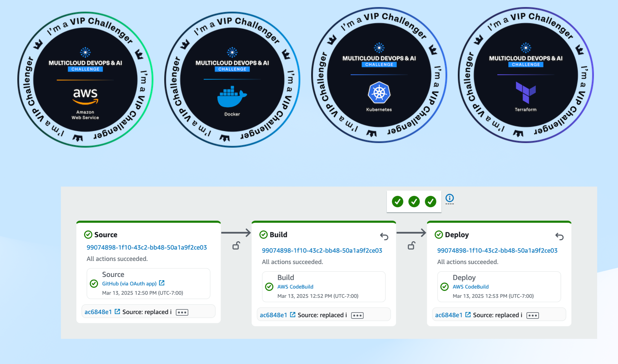Click the timestamp Mar 13, 2025 12:50 PM
Image resolution: width=618 pixels, height=364 pixels.
click(143, 293)
